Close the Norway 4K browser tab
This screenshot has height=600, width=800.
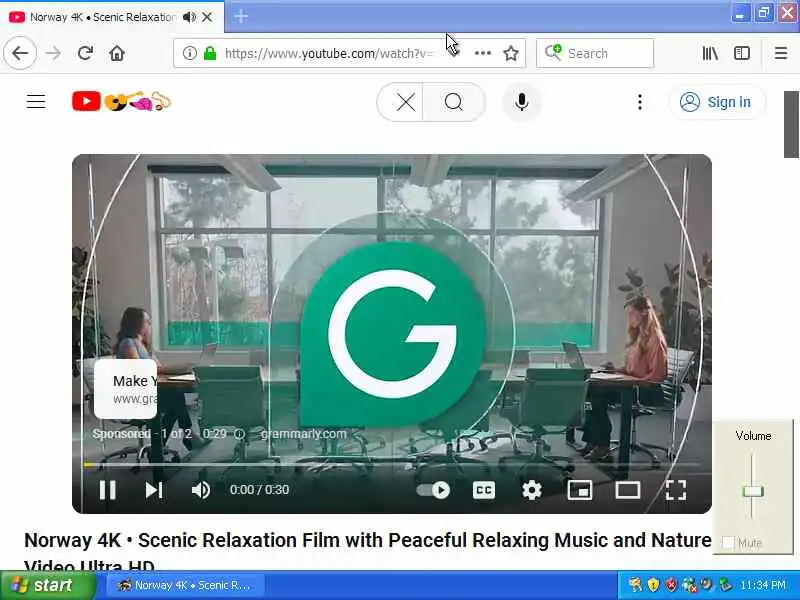207,17
